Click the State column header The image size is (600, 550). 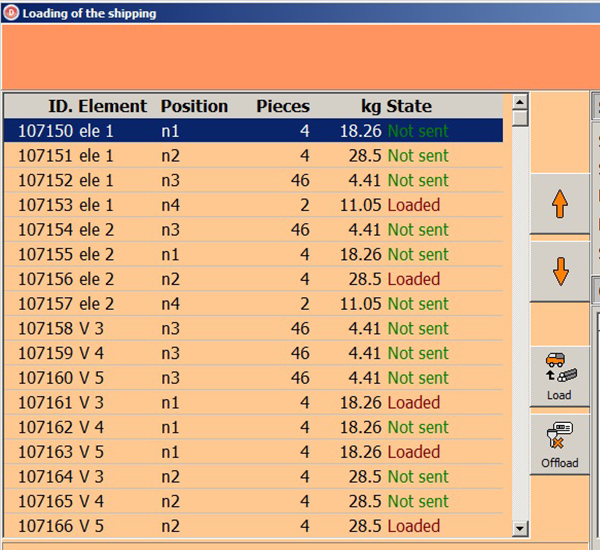point(409,106)
